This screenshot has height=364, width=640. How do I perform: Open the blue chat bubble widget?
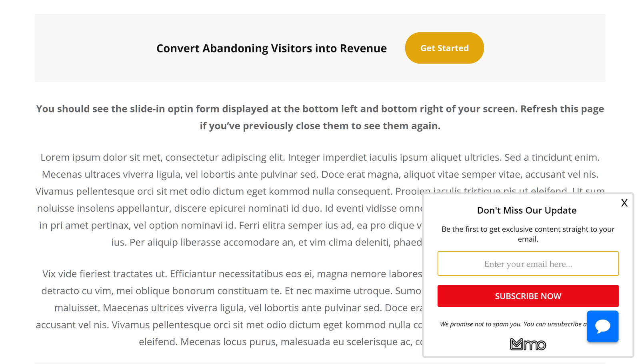coord(602,326)
